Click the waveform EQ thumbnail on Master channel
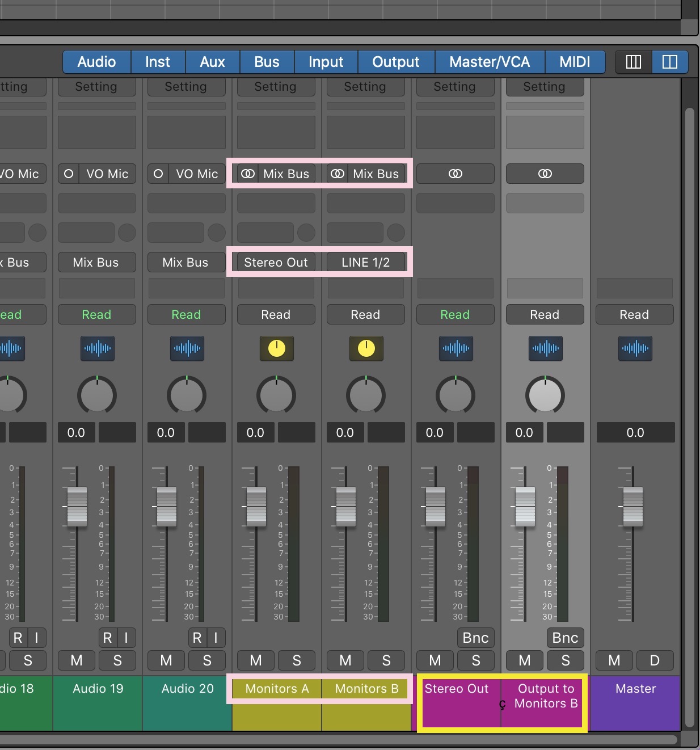 (634, 348)
